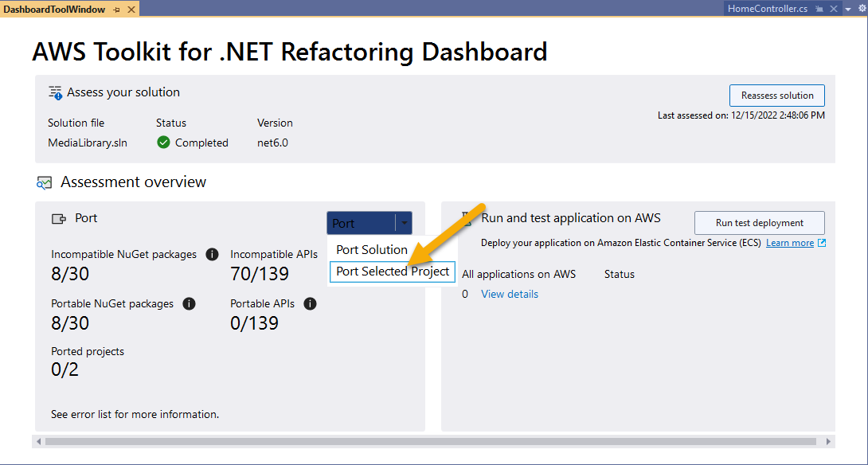Image resolution: width=868 pixels, height=465 pixels.
Task: Show info for Incompatible NuGet packages
Action: point(211,255)
